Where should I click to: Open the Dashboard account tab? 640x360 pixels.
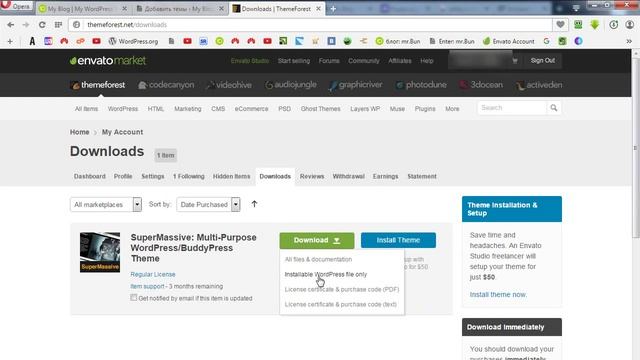pos(89,177)
